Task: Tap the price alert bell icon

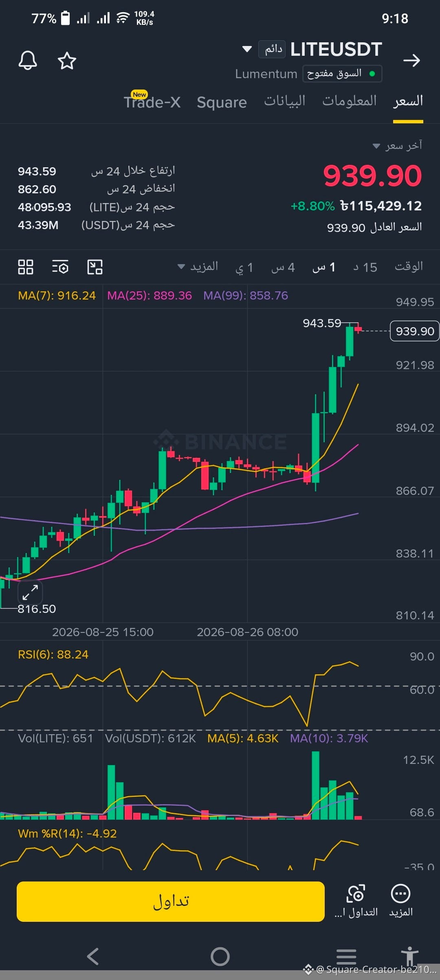Action: (28, 61)
